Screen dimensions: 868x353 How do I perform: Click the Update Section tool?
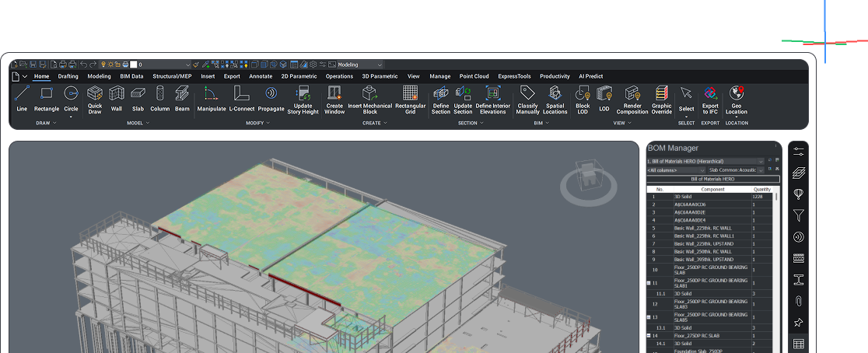tap(463, 100)
